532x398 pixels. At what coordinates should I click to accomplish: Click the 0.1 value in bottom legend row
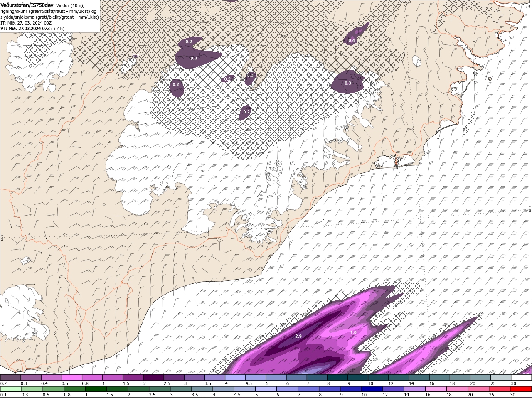[3, 395]
